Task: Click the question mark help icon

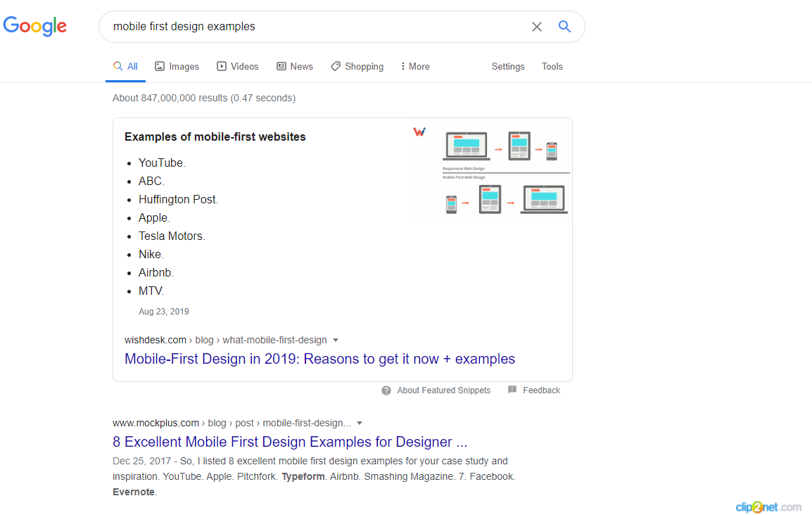Action: point(386,390)
